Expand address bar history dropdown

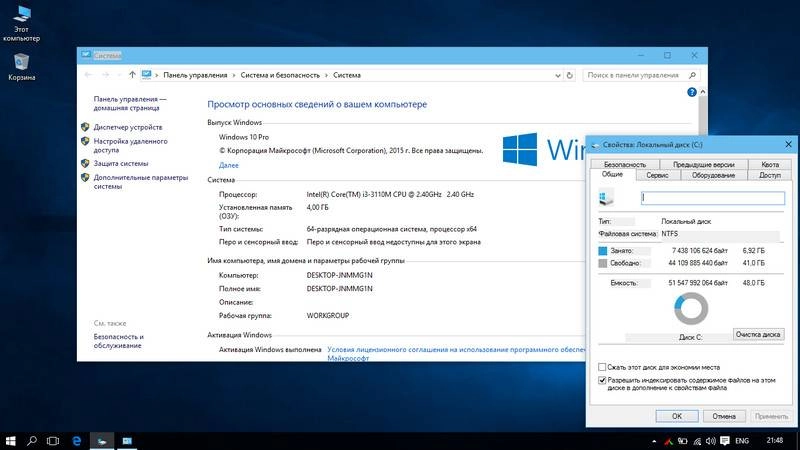point(558,76)
